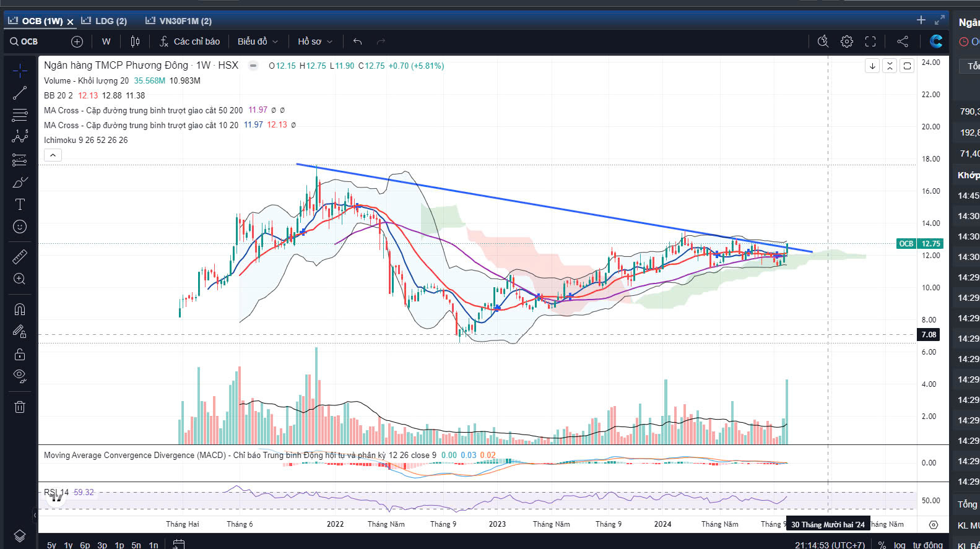980x549 pixels.
Task: Toggle hide all drawings eye icon
Action: (20, 376)
